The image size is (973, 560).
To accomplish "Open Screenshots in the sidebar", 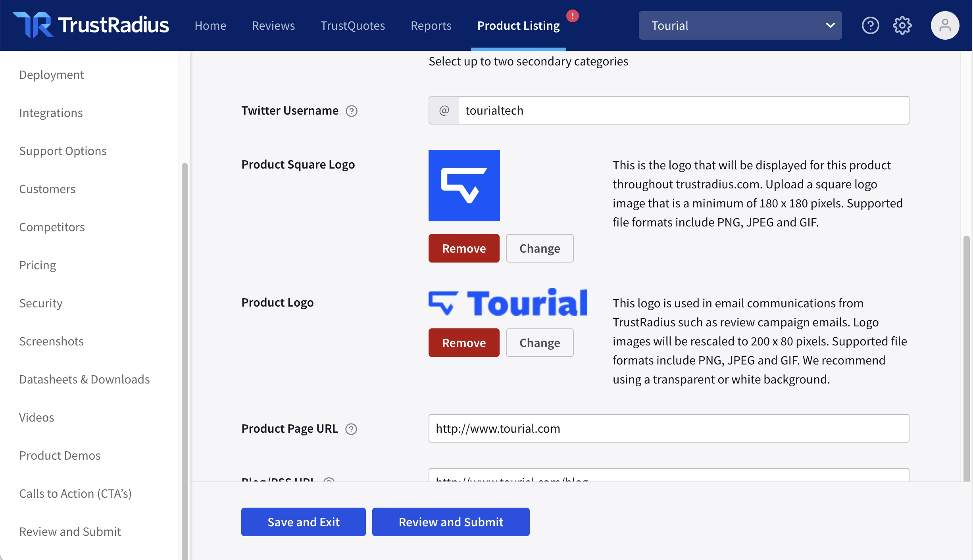I will click(52, 341).
